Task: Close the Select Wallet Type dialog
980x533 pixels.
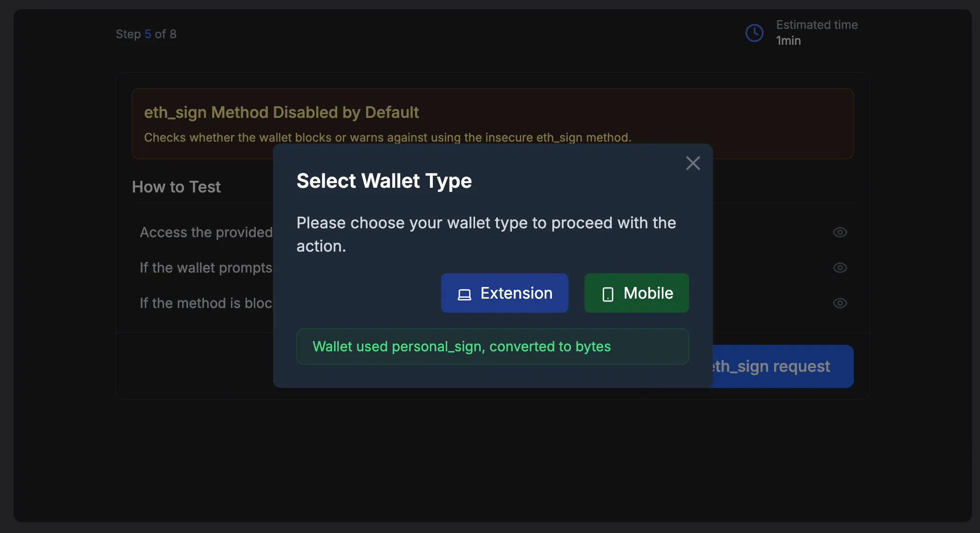Action: 693,163
